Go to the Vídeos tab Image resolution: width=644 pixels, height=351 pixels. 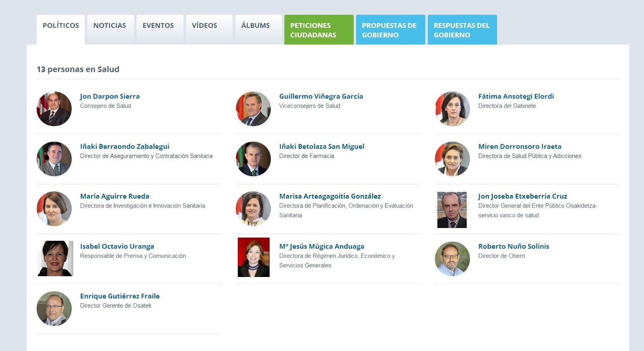click(x=204, y=26)
